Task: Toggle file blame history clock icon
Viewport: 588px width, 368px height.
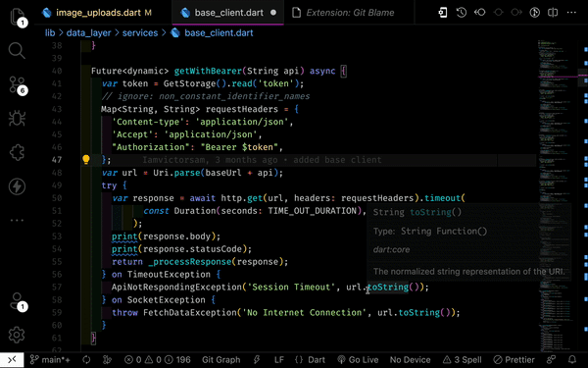Action: (x=462, y=13)
